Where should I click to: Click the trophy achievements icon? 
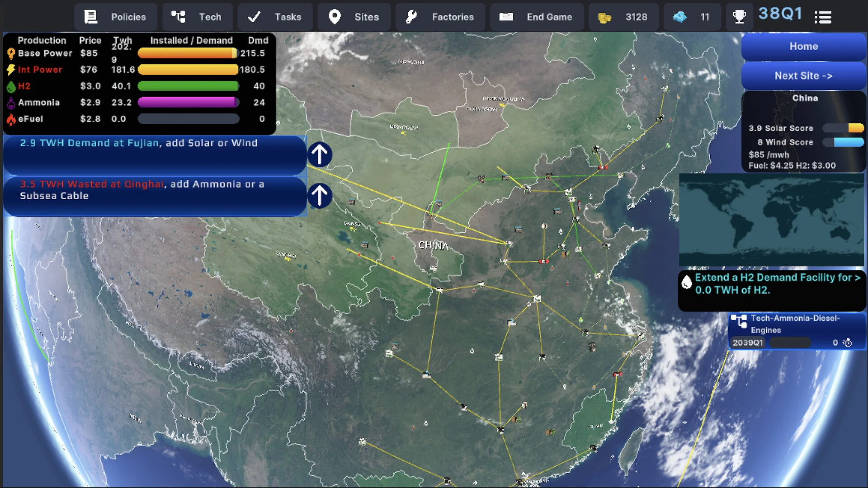click(739, 17)
